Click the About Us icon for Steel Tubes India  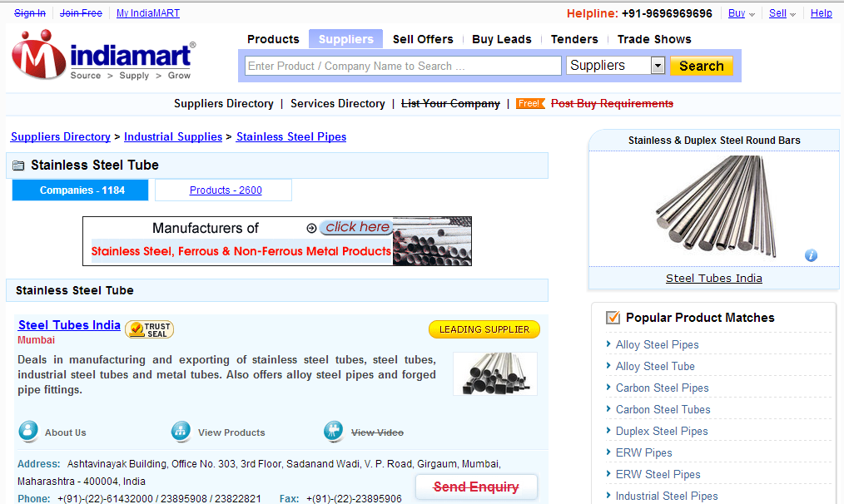(x=28, y=431)
